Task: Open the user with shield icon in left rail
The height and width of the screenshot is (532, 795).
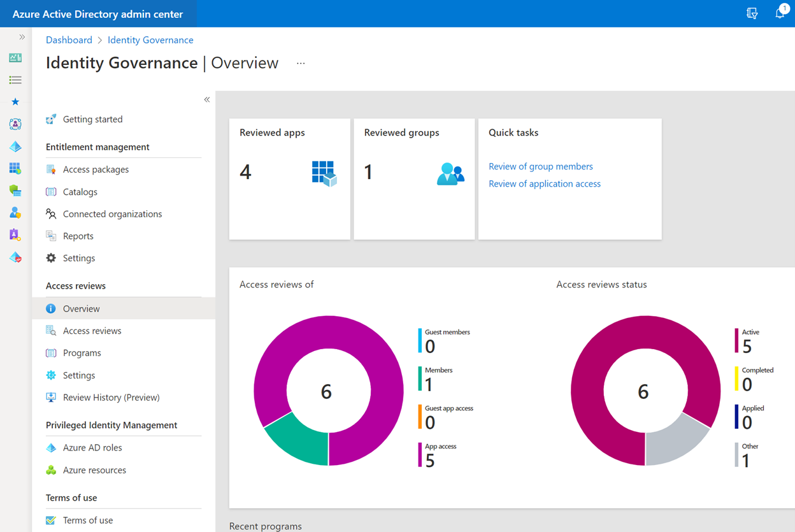Action: click(15, 213)
